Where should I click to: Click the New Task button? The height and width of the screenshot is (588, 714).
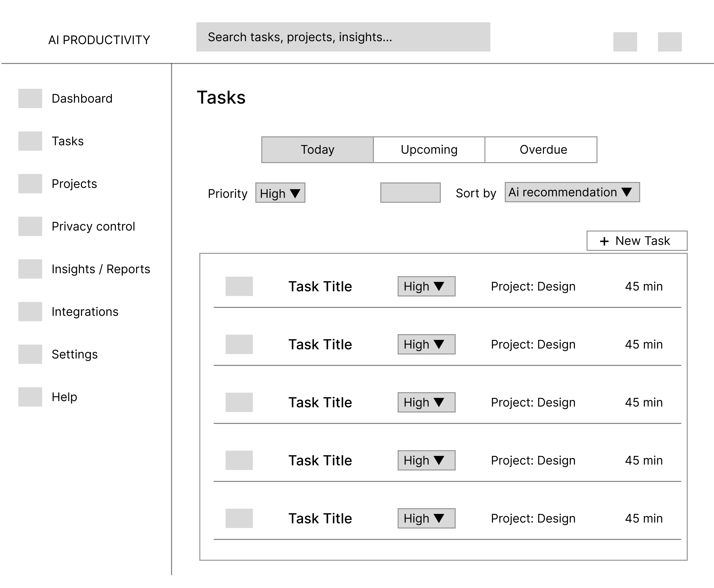click(636, 241)
